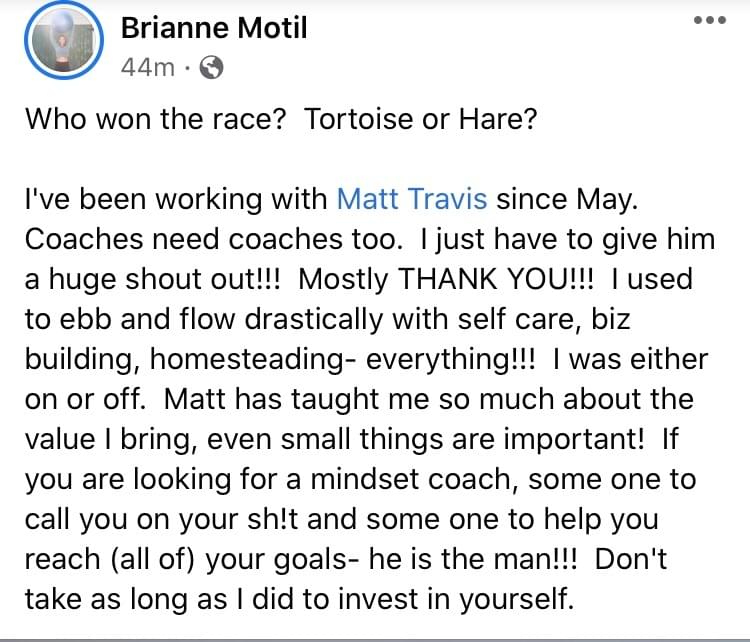Click the 'he is the man!!!' text
Viewport: 750px width, 642px height.
473,559
